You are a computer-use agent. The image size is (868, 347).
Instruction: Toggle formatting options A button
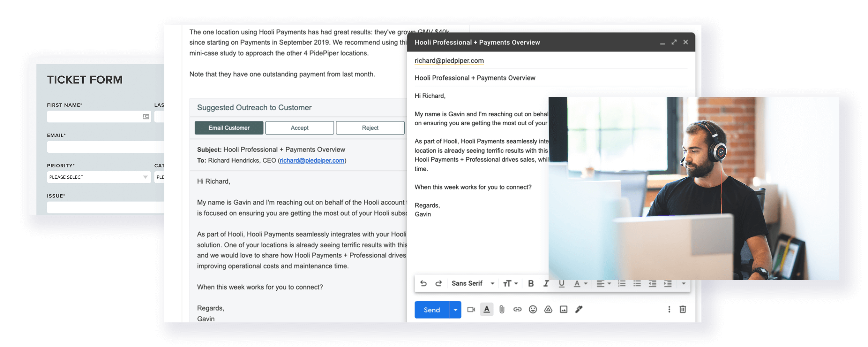[487, 309]
